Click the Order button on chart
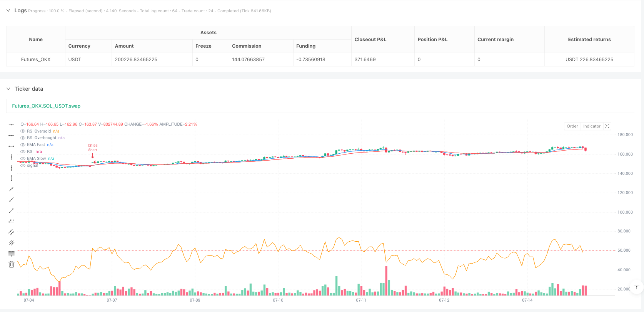Screen dimensions: 644x312 click(x=572, y=126)
